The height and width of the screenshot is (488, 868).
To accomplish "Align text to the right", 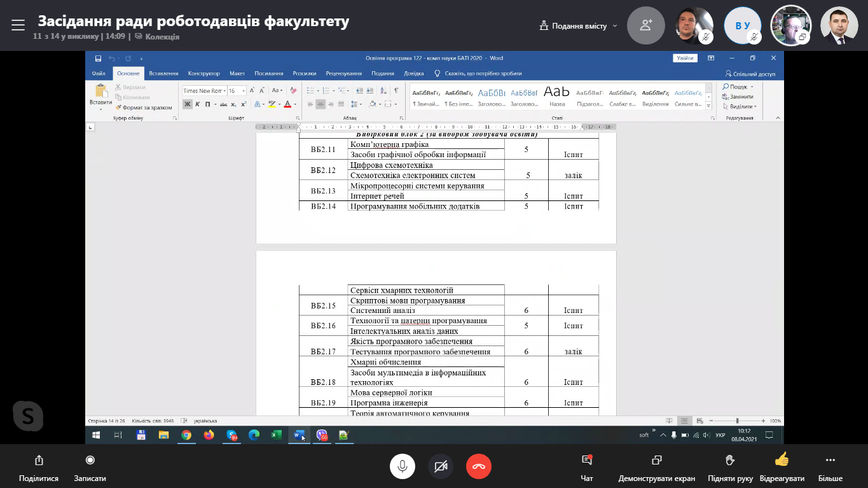I will (x=331, y=104).
